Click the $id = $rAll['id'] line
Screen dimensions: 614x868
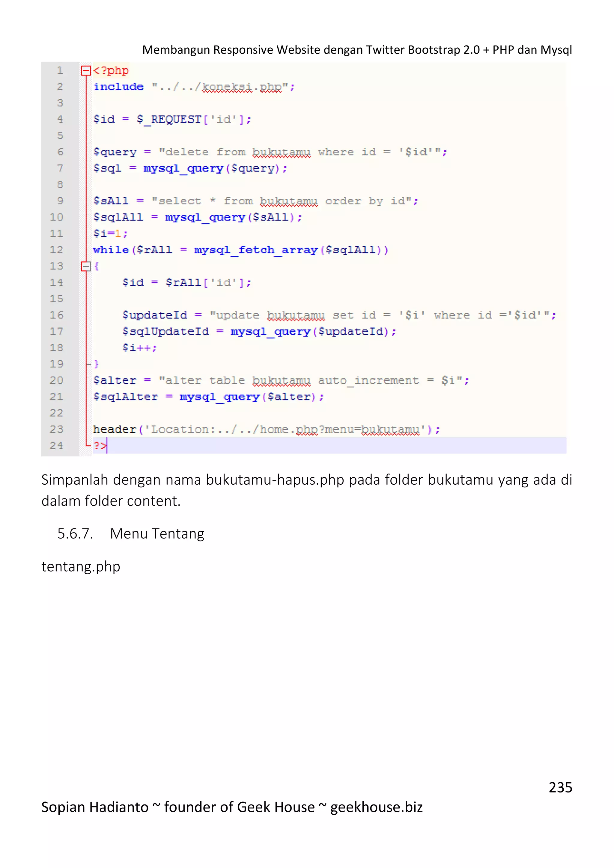186,282
